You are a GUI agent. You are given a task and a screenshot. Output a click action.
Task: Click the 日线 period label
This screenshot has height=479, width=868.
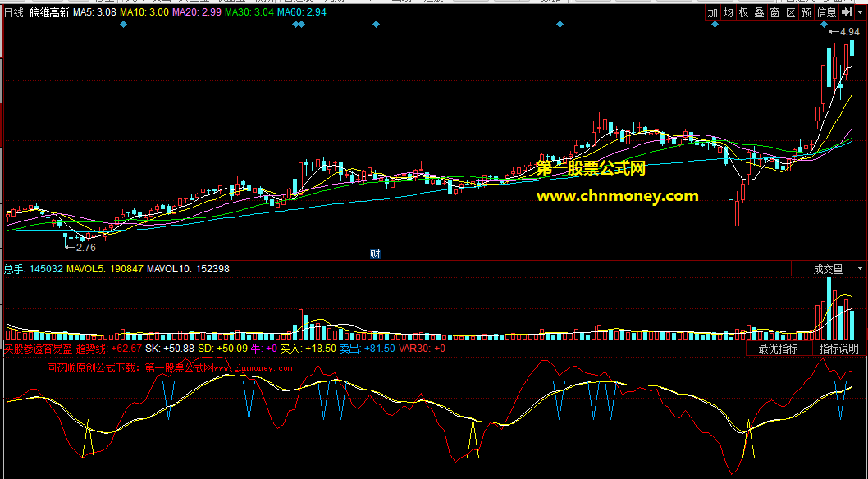[x=15, y=12]
